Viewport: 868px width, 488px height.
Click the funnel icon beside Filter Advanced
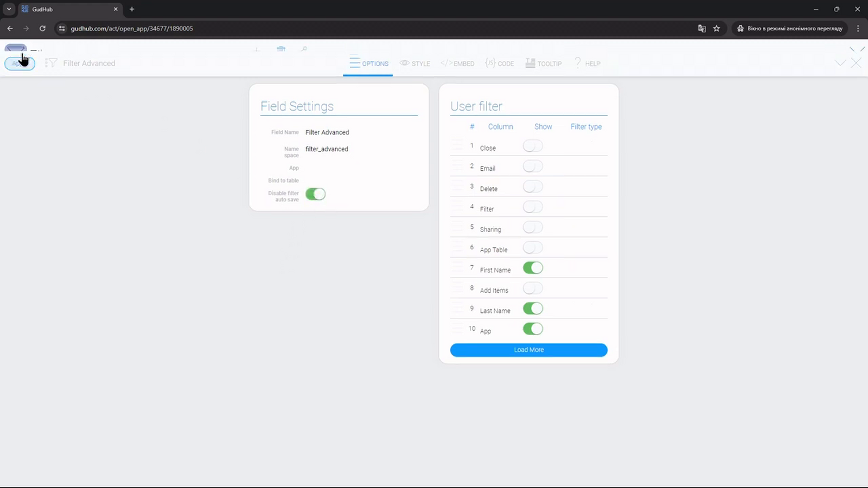coord(51,63)
